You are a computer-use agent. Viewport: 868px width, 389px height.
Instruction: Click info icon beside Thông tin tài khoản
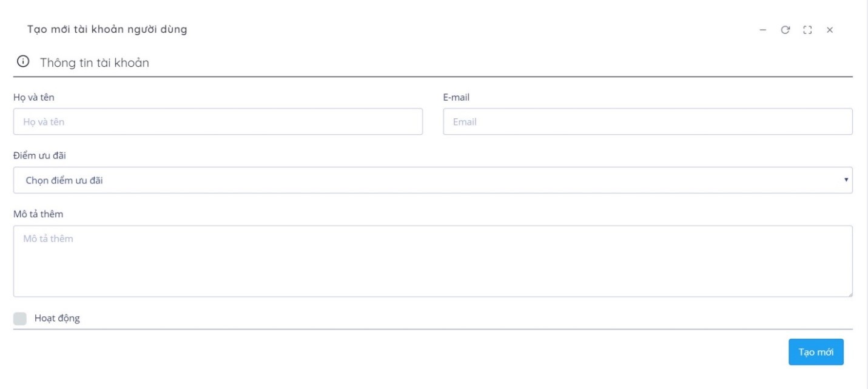(23, 61)
